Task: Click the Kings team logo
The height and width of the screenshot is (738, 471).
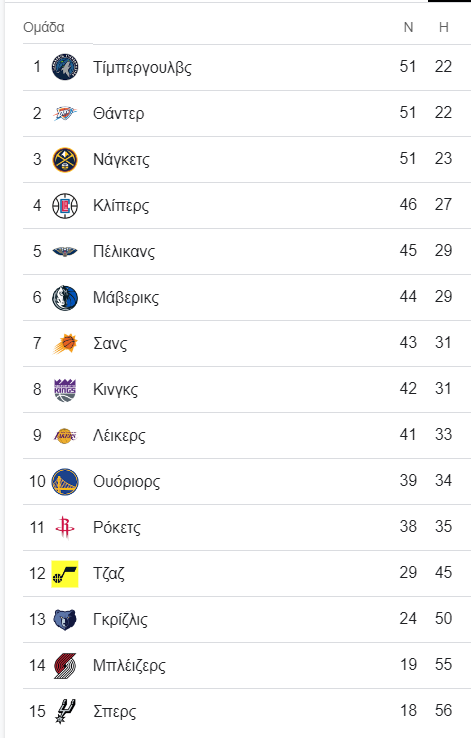Action: pyautogui.click(x=65, y=389)
